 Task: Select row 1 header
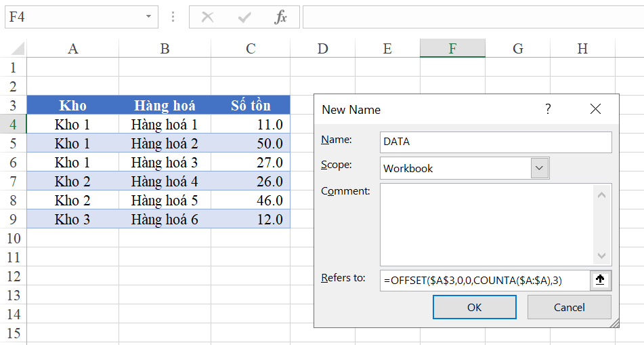tap(13, 67)
